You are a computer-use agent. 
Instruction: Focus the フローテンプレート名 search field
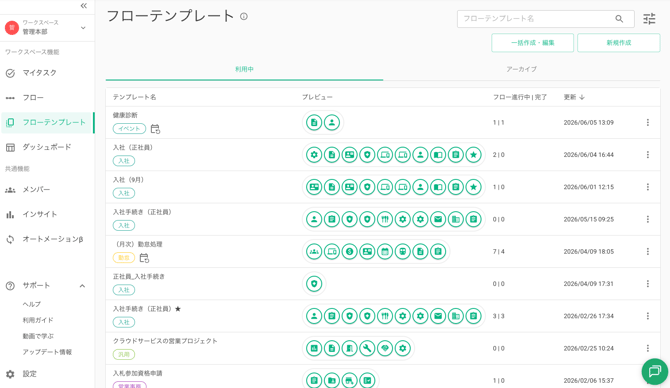(x=545, y=19)
